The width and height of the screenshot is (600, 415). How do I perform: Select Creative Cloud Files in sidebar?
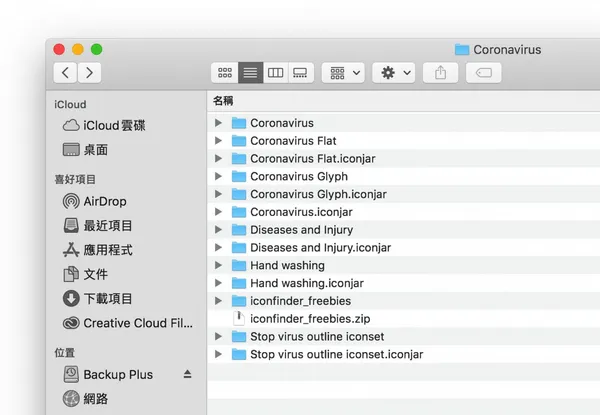[126, 323]
